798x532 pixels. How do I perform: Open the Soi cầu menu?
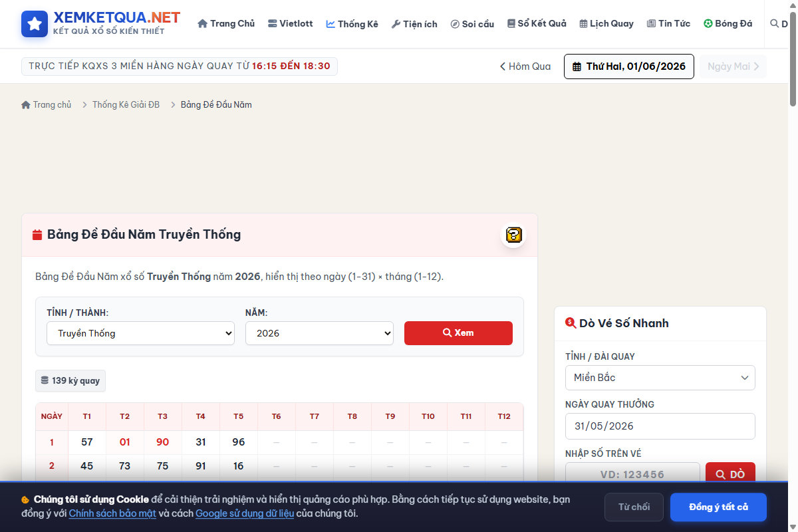point(472,24)
